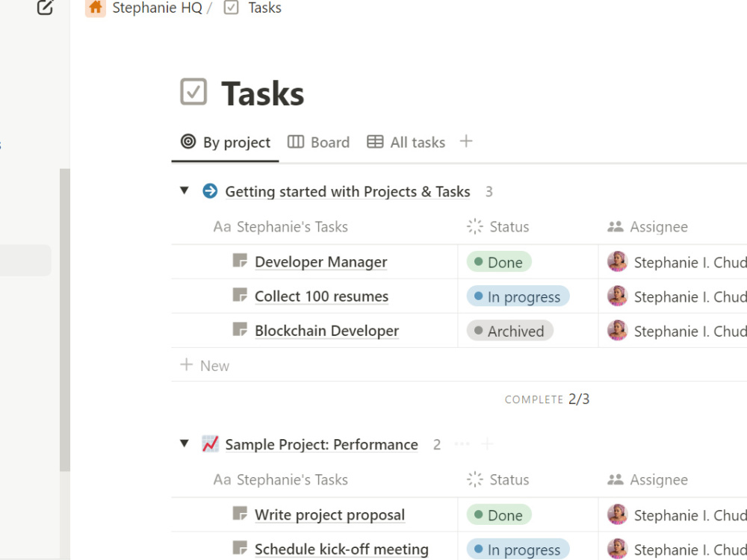This screenshot has width=747, height=560.
Task: Click the count 3 beside Getting started group
Action: (x=489, y=191)
